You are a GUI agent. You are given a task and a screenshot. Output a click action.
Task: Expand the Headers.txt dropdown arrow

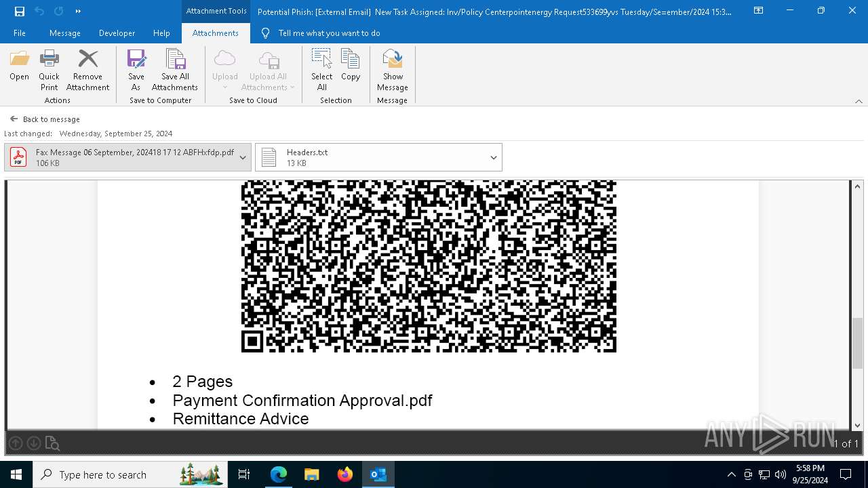[x=494, y=157]
